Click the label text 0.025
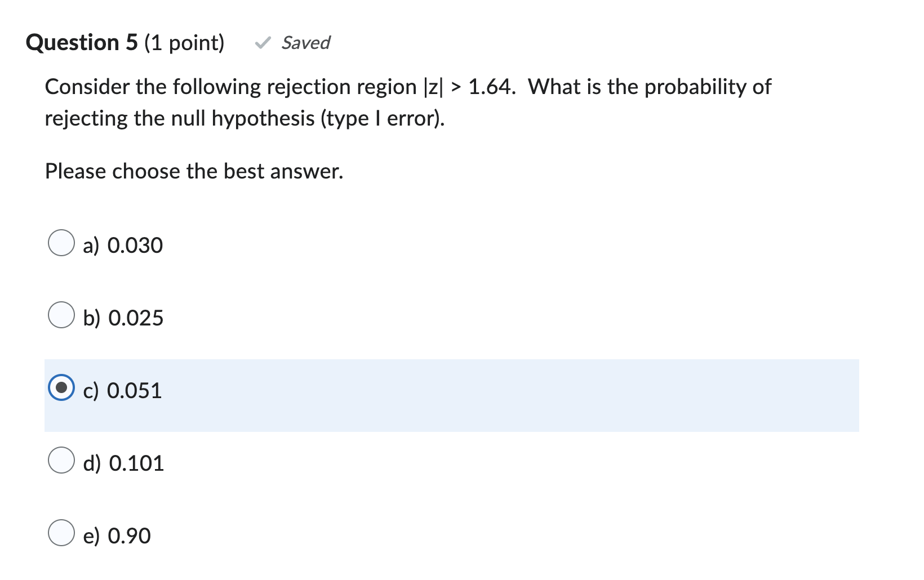924x580 pixels. 136,318
